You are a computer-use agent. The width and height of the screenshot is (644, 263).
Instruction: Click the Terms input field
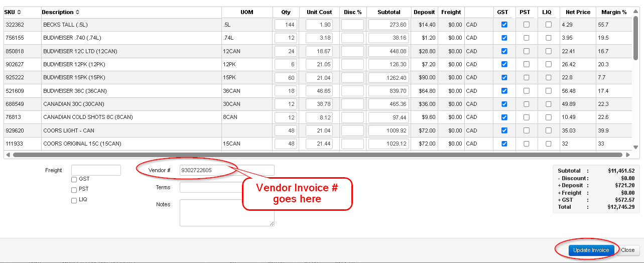tap(227, 187)
